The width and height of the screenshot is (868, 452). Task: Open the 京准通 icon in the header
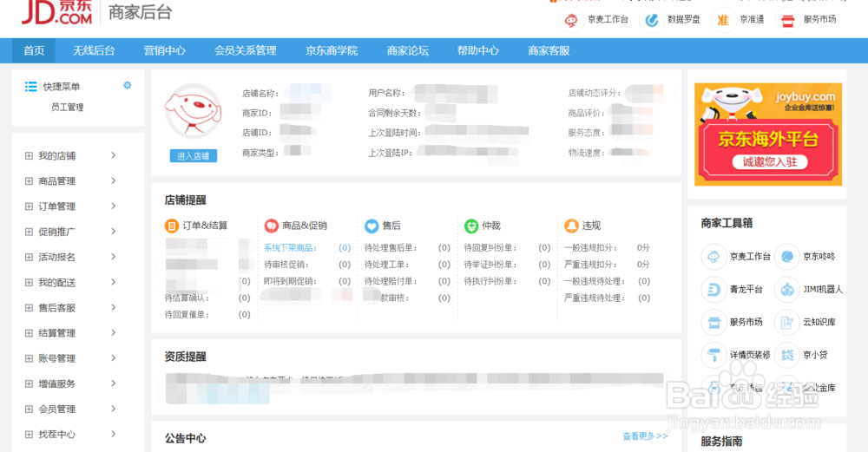pyautogui.click(x=723, y=21)
